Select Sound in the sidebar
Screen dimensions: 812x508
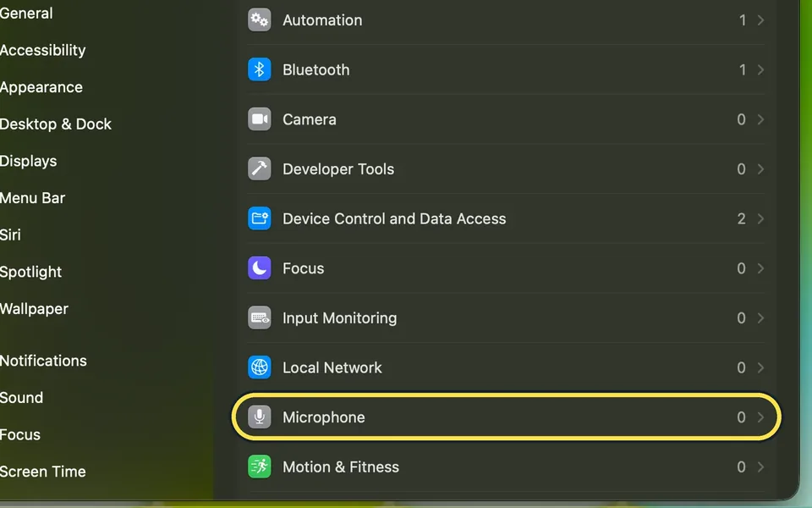pos(21,398)
